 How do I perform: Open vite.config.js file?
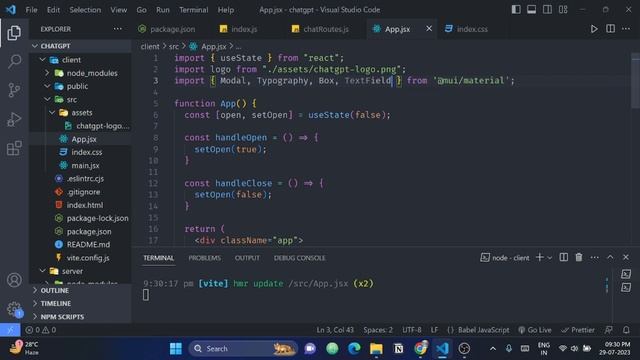click(x=80, y=258)
